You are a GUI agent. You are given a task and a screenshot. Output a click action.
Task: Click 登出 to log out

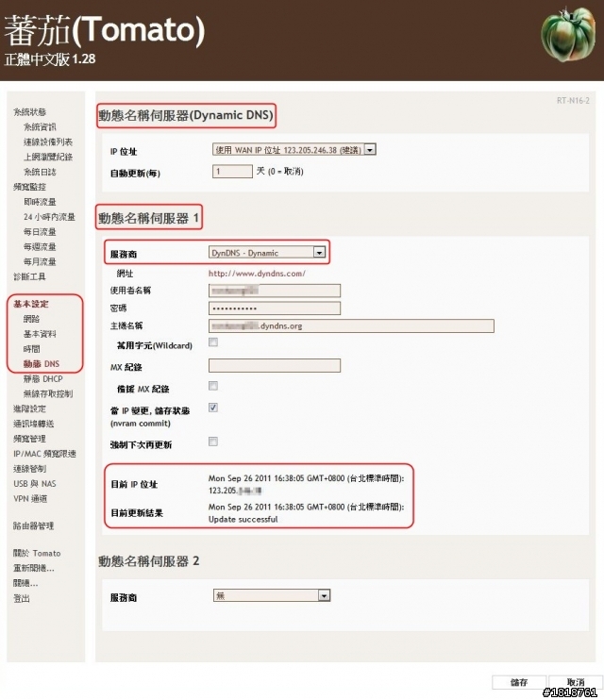click(22, 598)
